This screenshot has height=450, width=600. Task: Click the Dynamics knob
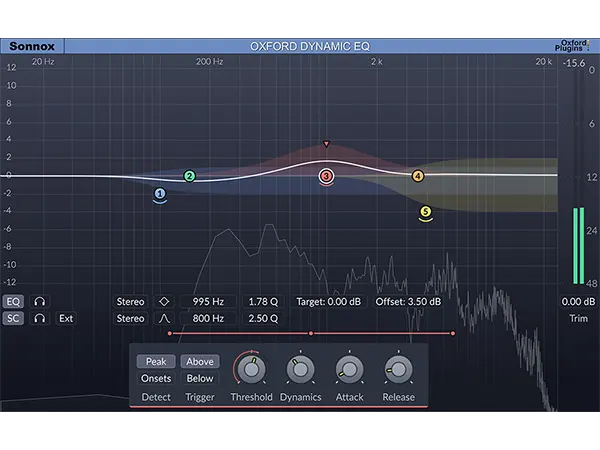point(300,369)
